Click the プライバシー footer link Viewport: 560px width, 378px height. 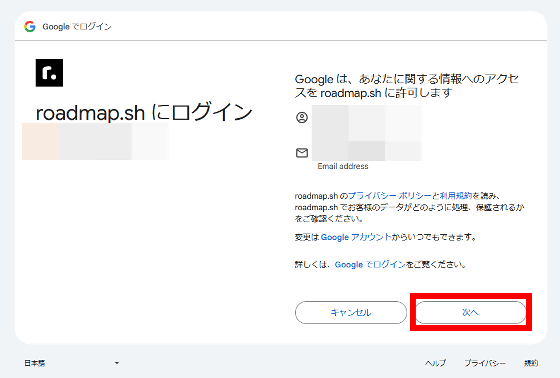point(485,363)
